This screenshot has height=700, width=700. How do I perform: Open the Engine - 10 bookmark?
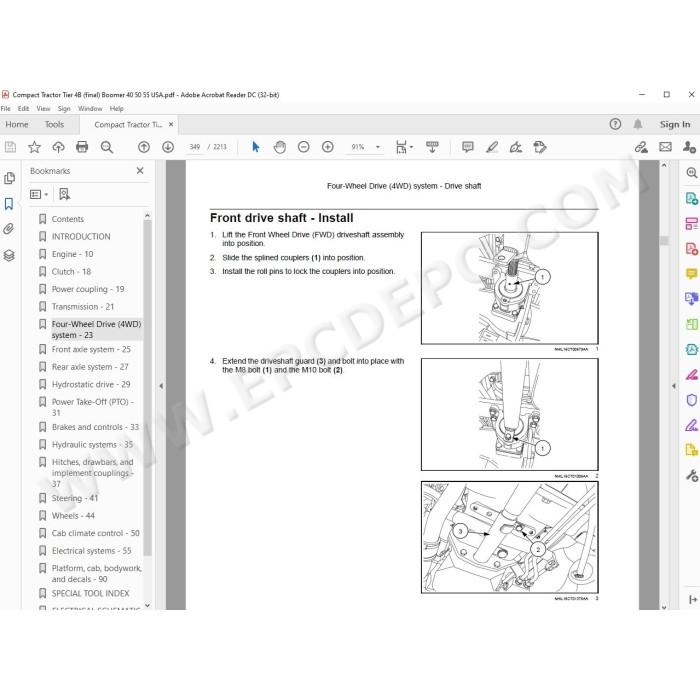(x=72, y=254)
